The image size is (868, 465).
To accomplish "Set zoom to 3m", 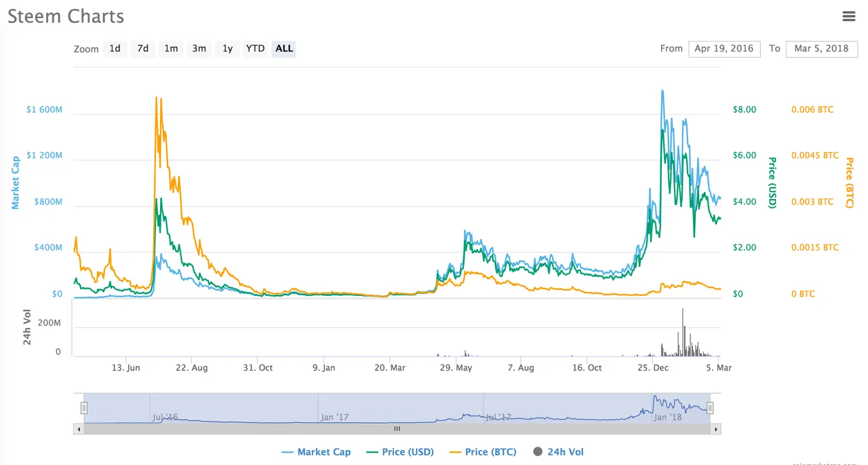I will tap(199, 49).
